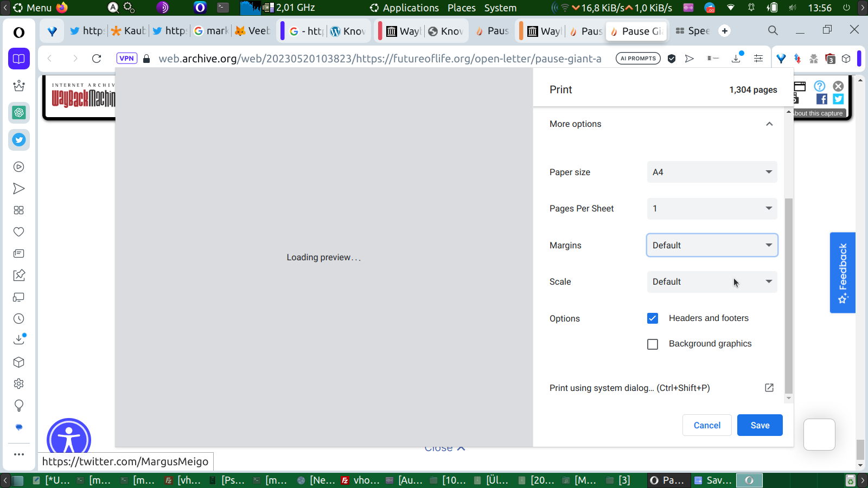Click the tab search magnifier icon

(773, 31)
